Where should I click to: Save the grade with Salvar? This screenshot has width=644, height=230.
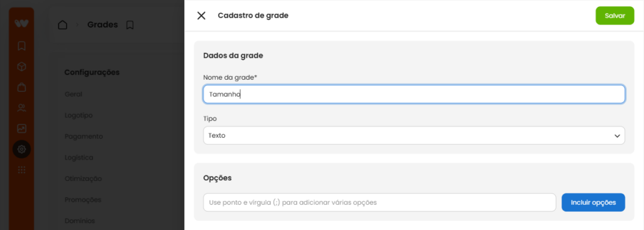tap(615, 16)
